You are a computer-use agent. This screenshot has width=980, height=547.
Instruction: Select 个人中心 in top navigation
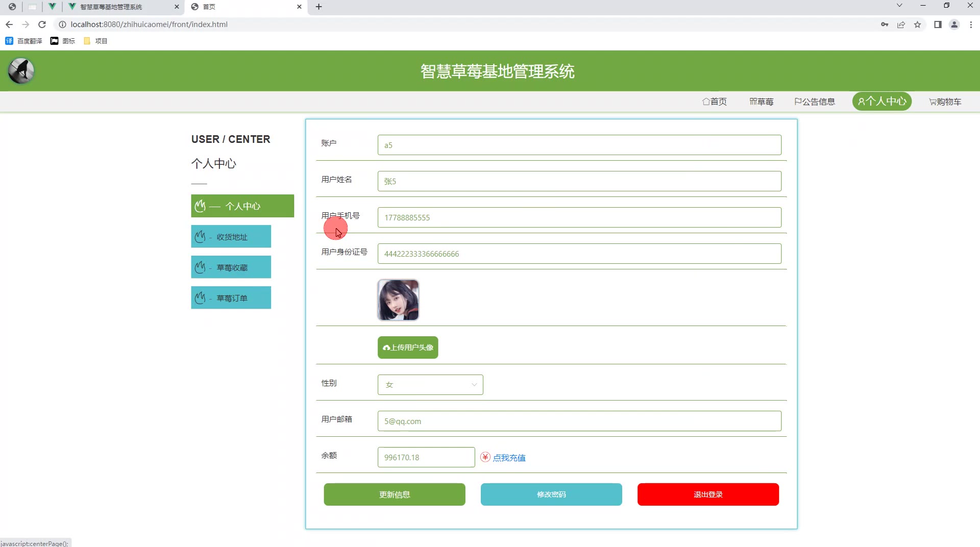[882, 101]
